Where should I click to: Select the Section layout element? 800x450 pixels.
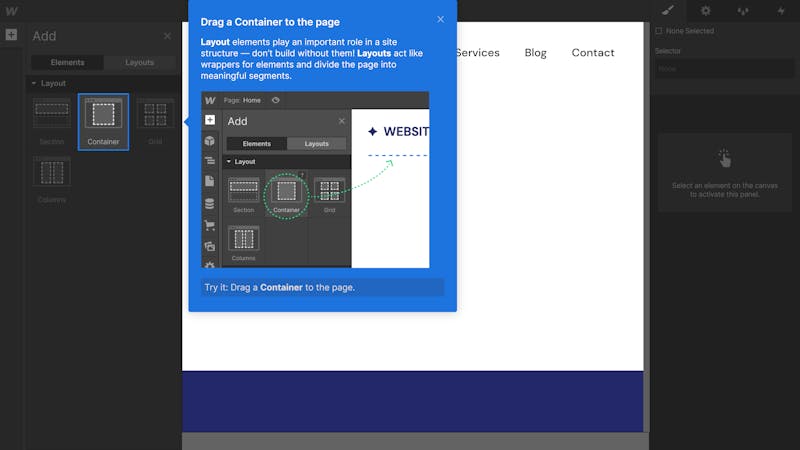click(x=52, y=122)
